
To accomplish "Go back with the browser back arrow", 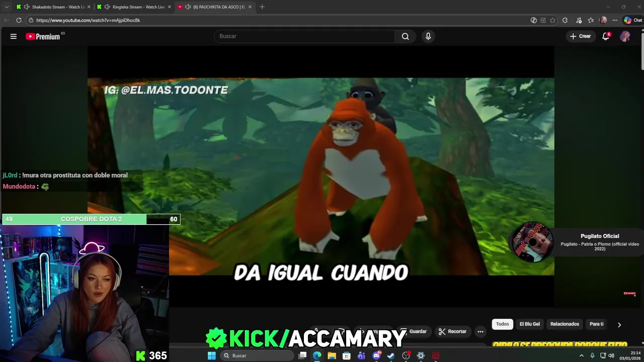I will pyautogui.click(x=6, y=20).
